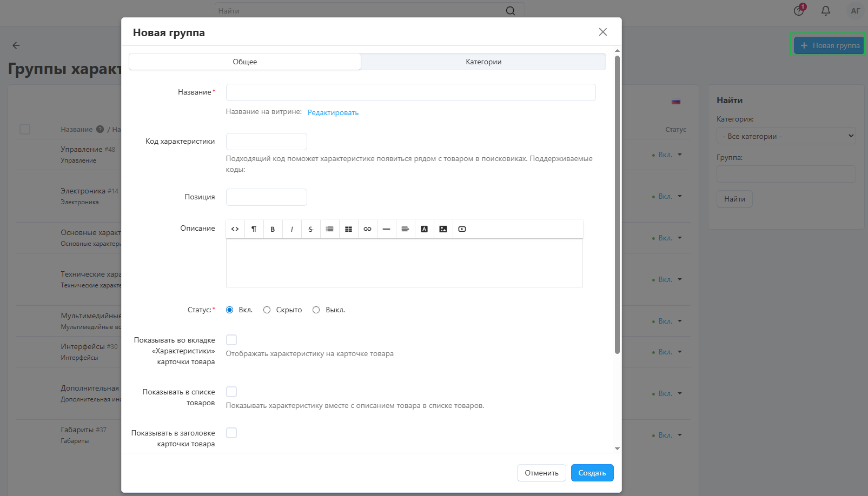Click into the Описание text area

coord(405,263)
